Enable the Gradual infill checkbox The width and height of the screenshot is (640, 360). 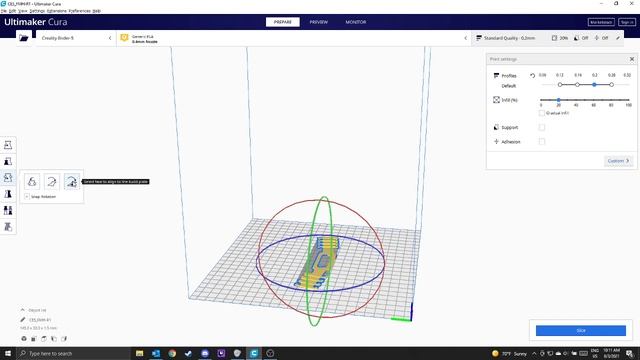point(542,113)
